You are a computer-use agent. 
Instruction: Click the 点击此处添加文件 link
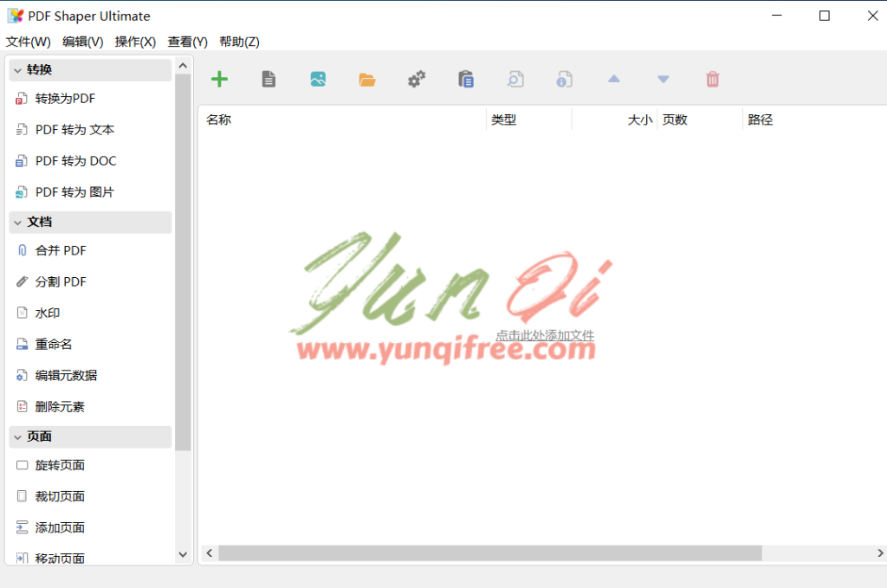click(546, 335)
